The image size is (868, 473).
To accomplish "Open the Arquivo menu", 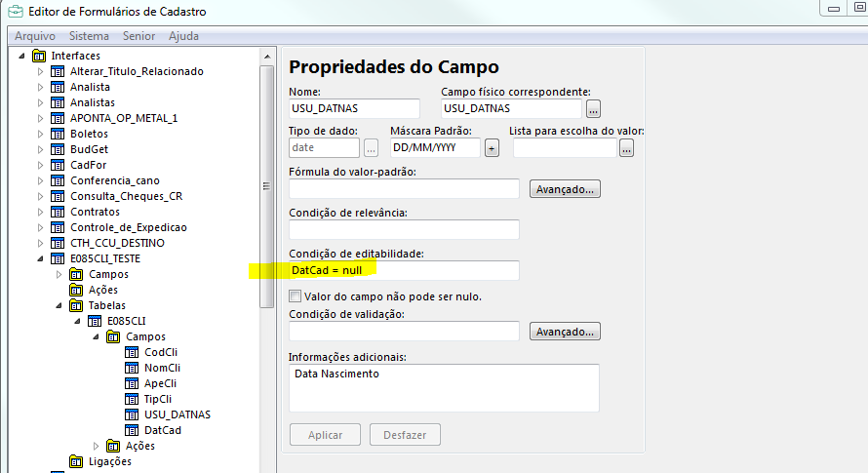I will (x=35, y=36).
